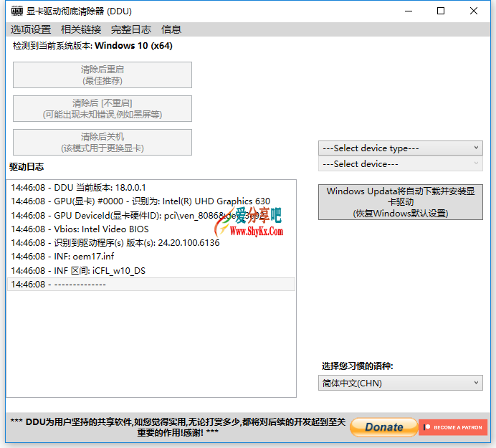Select log line Intel(R) UHD Graphics 630

click(x=151, y=201)
